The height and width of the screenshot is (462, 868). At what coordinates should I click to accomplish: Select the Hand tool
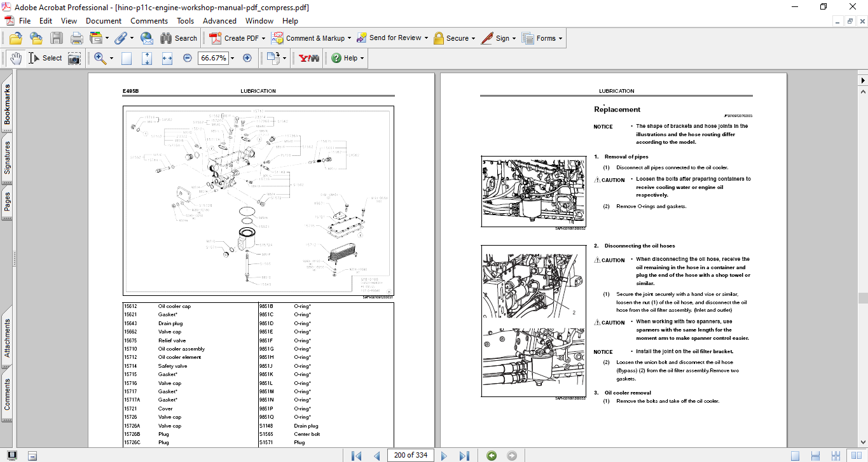click(15, 58)
